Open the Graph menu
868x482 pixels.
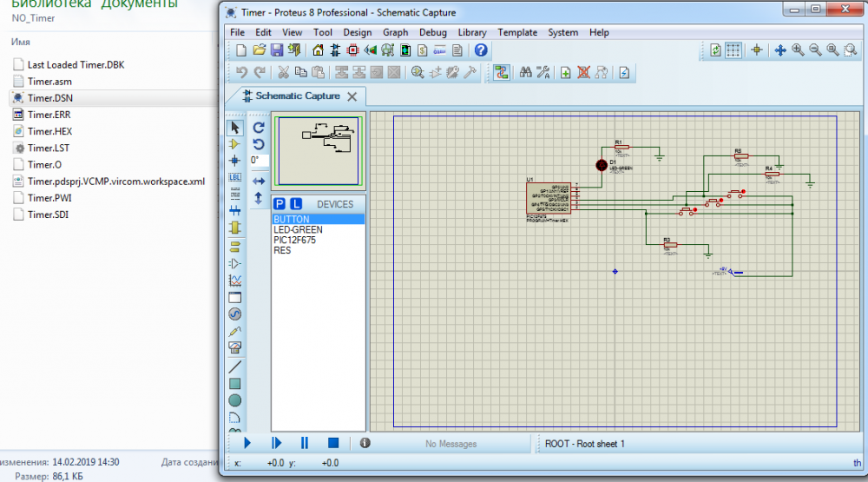pyautogui.click(x=395, y=33)
